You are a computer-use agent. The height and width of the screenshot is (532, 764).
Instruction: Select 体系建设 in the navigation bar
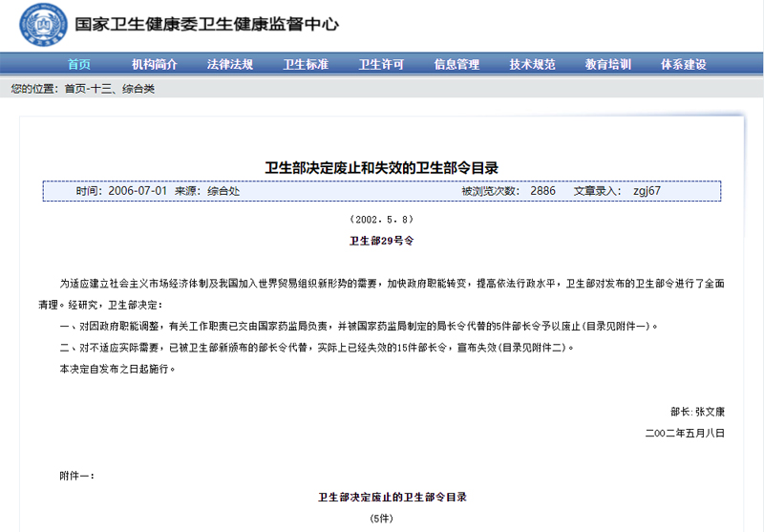[x=684, y=65]
